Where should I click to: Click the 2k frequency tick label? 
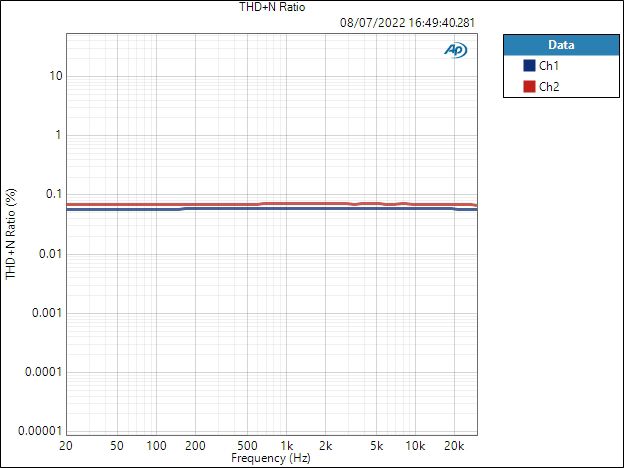326,446
